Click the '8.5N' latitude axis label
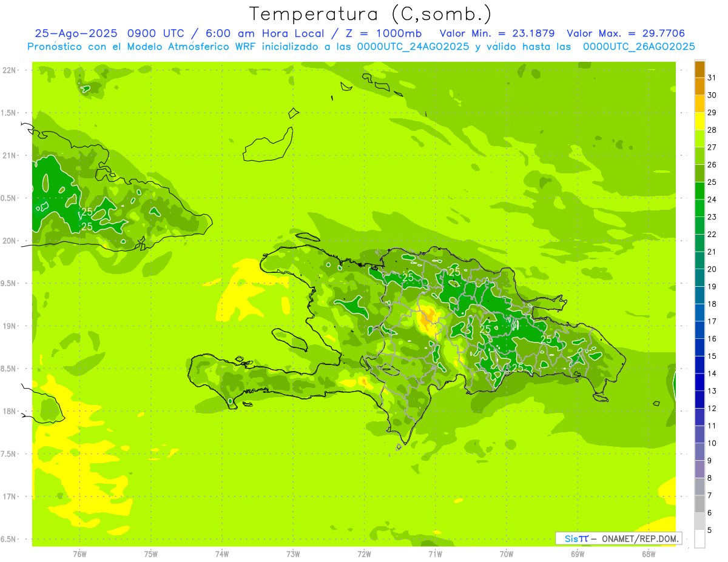This screenshot has height=562, width=728. pos(8,369)
